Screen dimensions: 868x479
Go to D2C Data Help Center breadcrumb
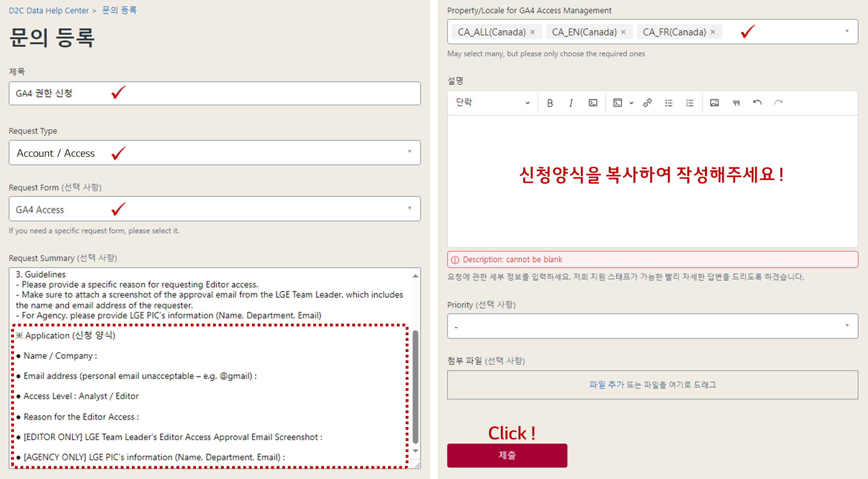coord(49,10)
